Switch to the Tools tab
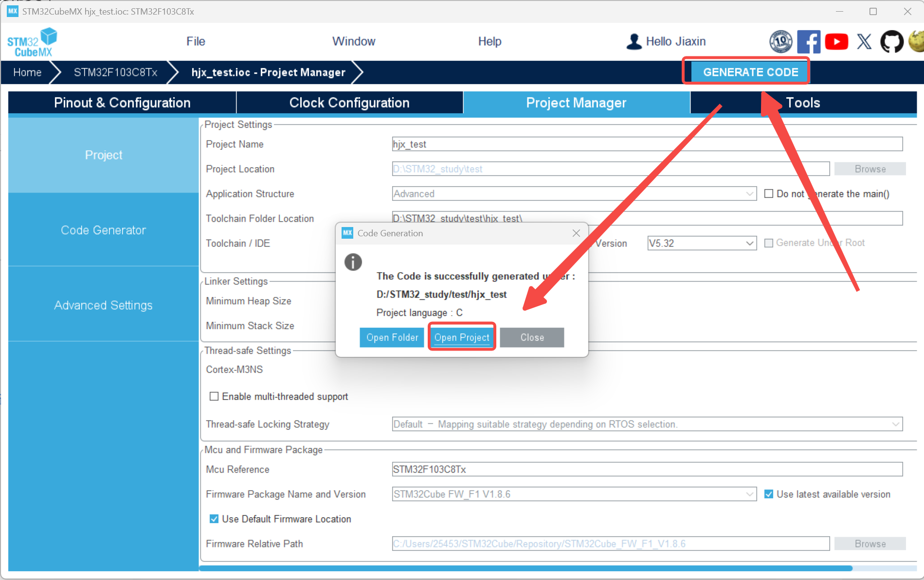This screenshot has width=924, height=580. (x=803, y=103)
